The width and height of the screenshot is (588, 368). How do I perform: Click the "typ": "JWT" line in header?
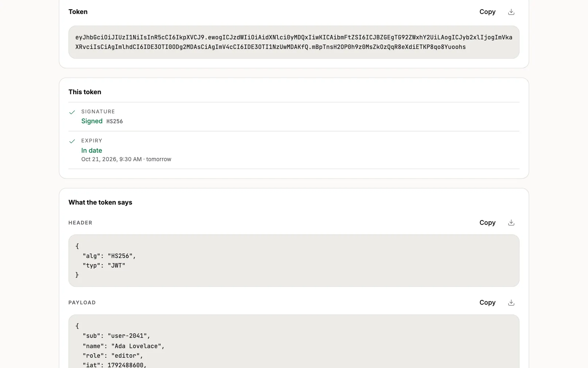click(104, 265)
